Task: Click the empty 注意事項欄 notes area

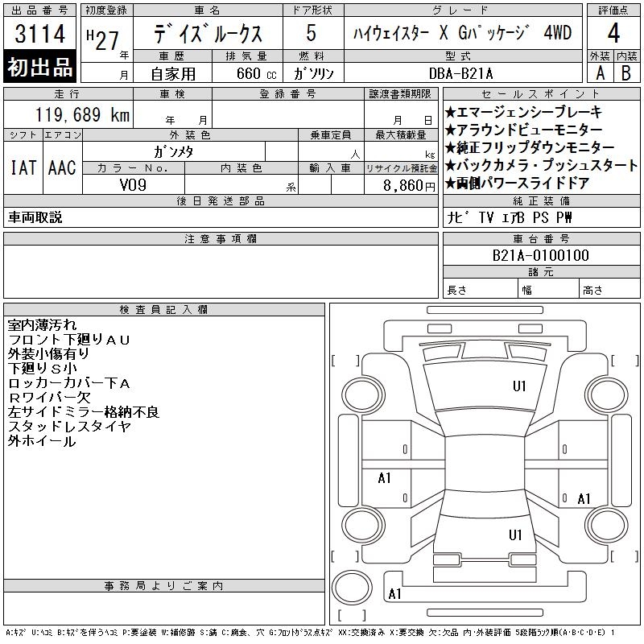Action: 221,272
